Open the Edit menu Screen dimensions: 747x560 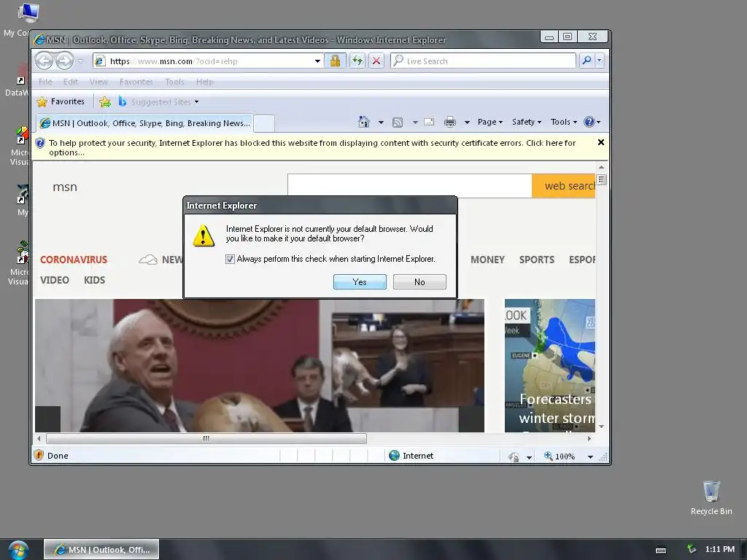click(x=71, y=82)
